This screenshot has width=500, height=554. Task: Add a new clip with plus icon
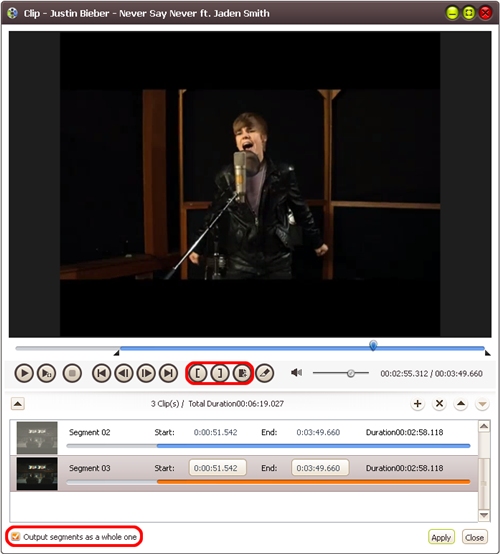pyautogui.click(x=417, y=403)
